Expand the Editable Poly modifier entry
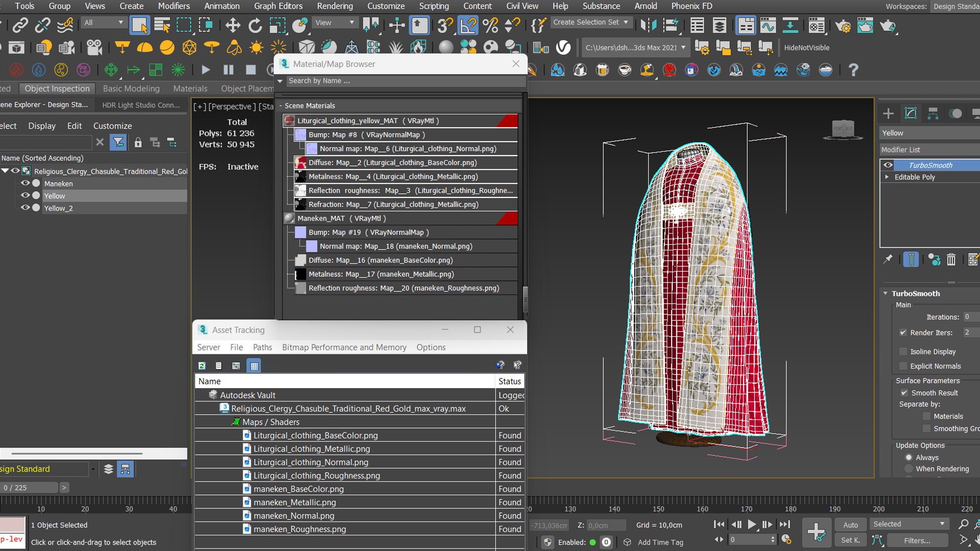 [x=887, y=177]
